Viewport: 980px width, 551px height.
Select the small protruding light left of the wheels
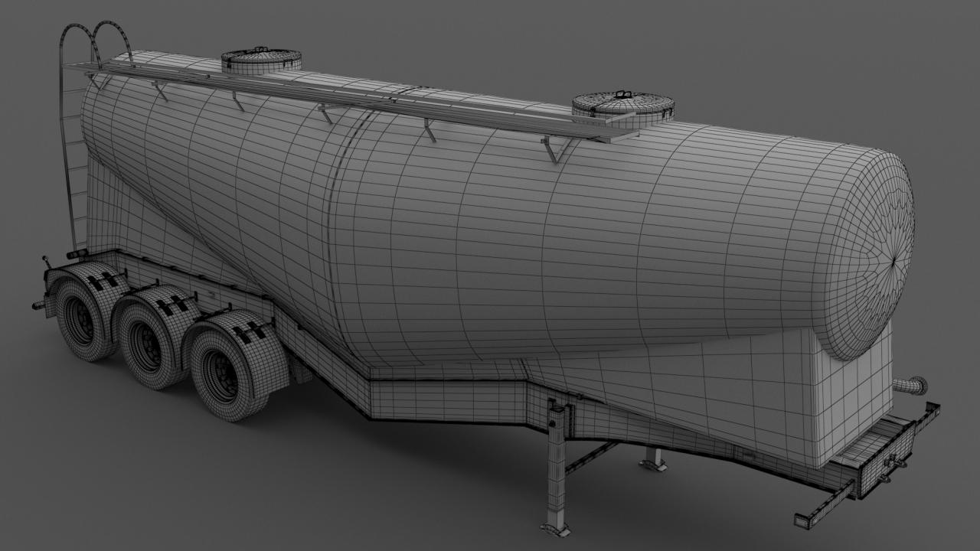38,306
